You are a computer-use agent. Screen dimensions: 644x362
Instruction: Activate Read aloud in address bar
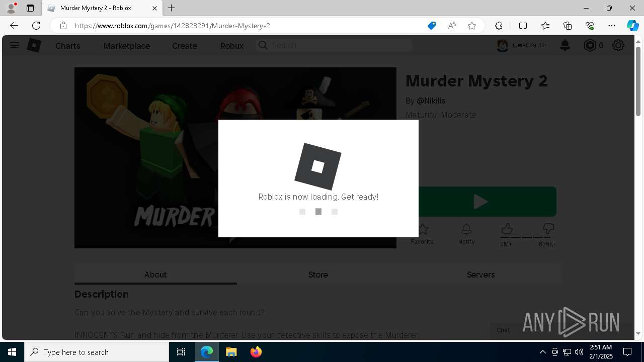pos(452,26)
